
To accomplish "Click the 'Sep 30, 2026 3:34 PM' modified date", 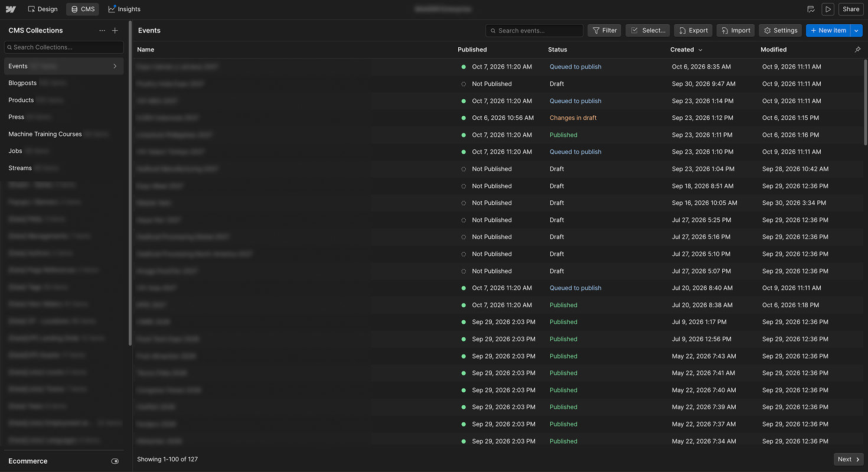I will click(x=794, y=203).
